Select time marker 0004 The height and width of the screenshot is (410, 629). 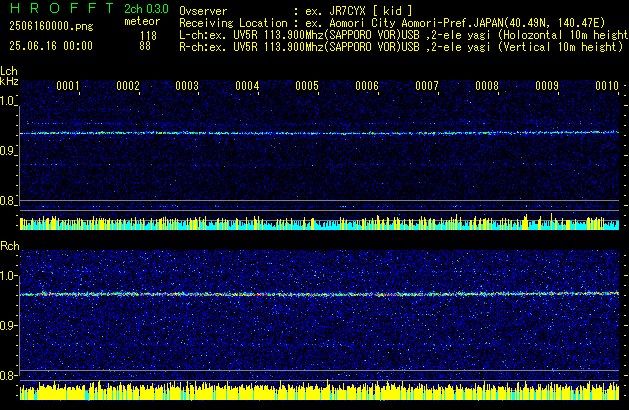(x=248, y=86)
